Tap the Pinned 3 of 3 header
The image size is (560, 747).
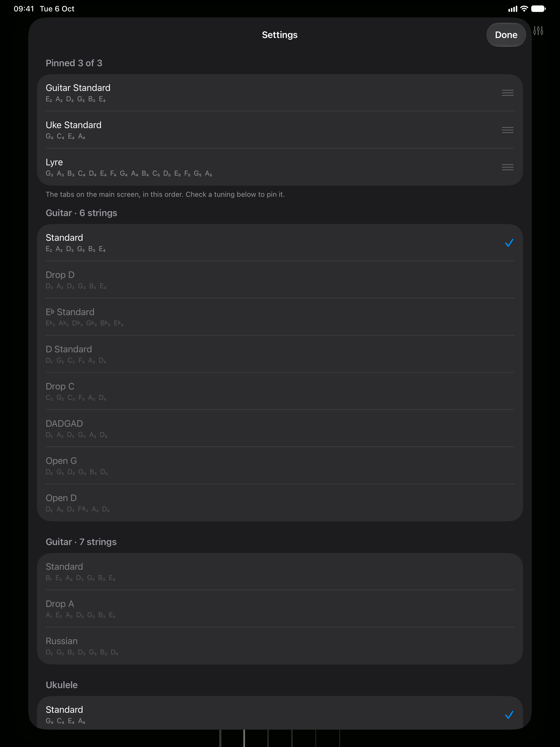(x=74, y=63)
